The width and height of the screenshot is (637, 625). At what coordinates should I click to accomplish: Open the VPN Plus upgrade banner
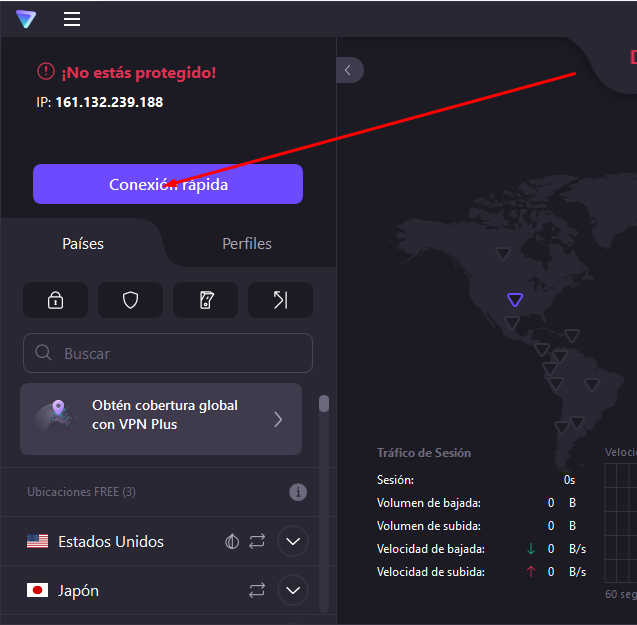pos(161,419)
